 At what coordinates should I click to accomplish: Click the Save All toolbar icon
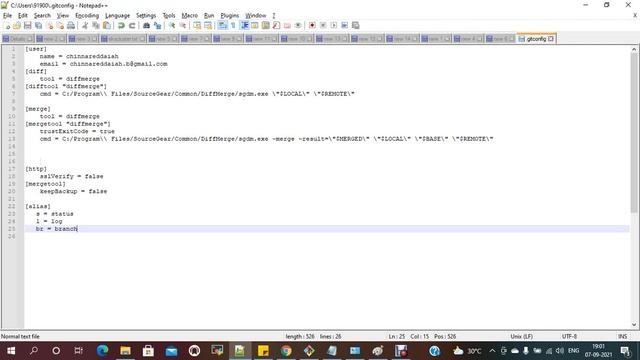[38, 25]
